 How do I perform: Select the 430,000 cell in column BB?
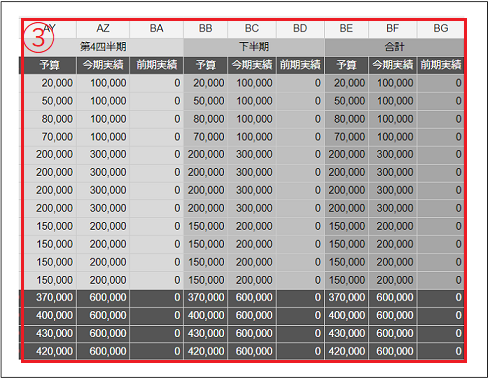(x=205, y=334)
